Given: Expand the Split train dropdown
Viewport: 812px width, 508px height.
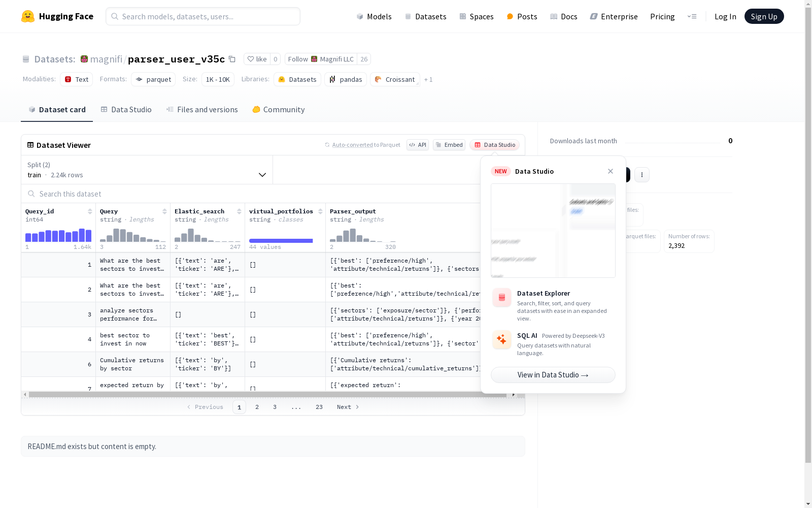Looking at the screenshot, I should pyautogui.click(x=147, y=170).
